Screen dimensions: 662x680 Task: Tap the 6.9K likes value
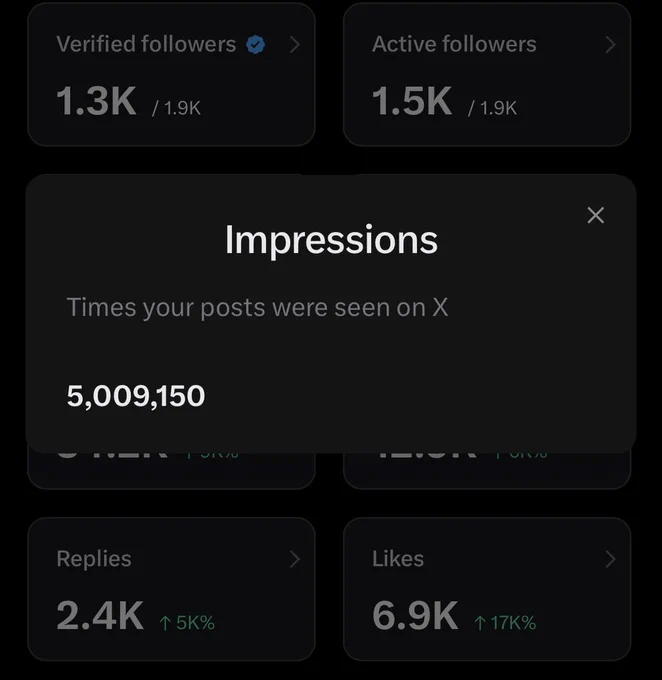415,615
